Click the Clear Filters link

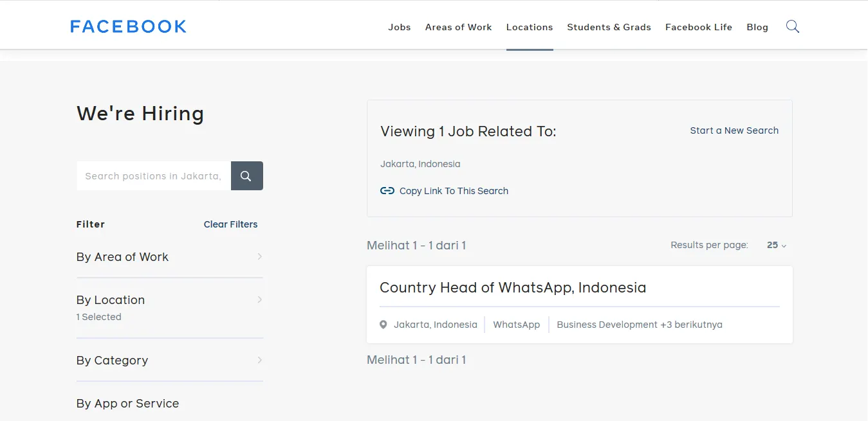pyautogui.click(x=230, y=224)
